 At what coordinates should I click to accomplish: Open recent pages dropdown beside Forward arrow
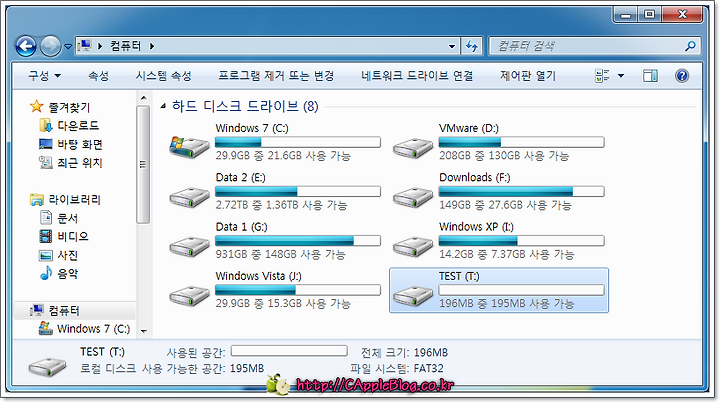(68, 46)
